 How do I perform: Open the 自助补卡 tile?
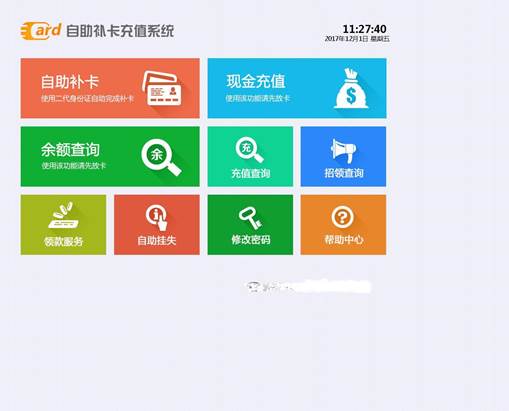coord(110,88)
